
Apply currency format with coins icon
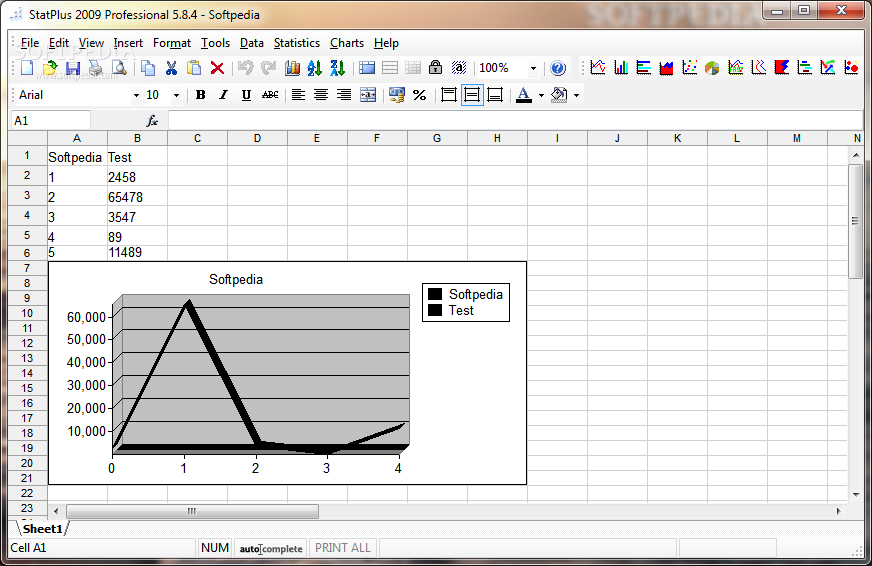tap(397, 95)
